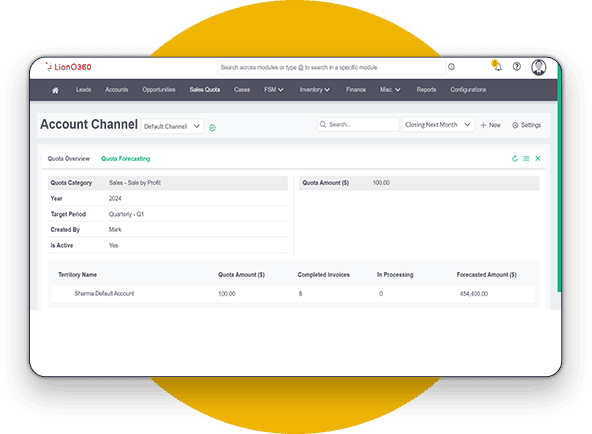Viewport: 592px width, 434px height.
Task: Switch to Quota Overview tab
Action: tap(69, 159)
